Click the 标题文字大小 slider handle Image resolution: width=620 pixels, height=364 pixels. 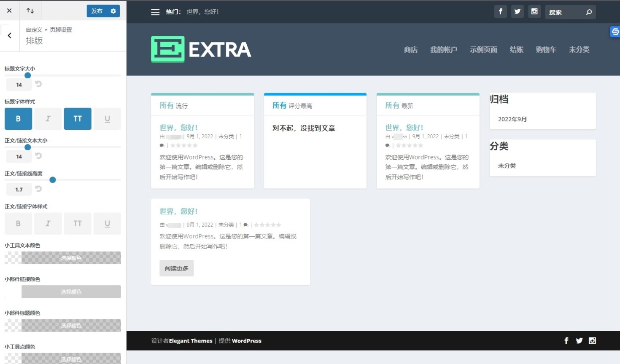click(x=28, y=75)
